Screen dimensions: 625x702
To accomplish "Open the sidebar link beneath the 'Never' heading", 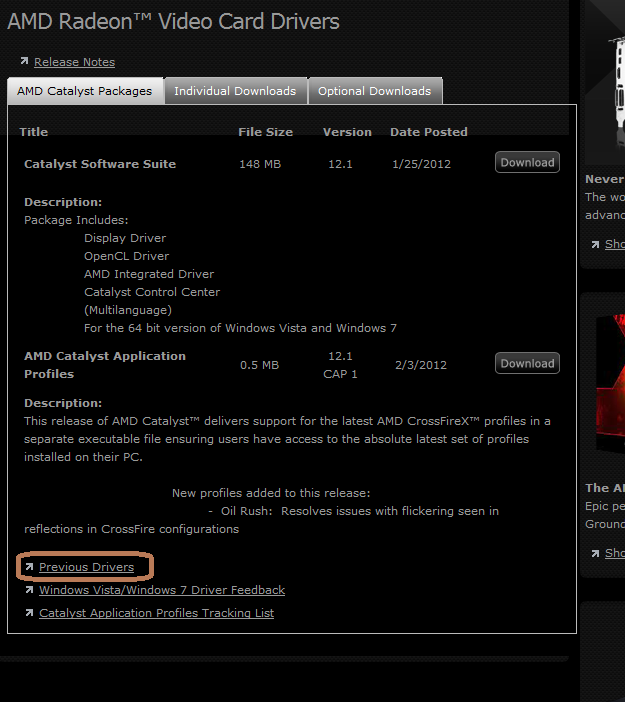I will coord(615,244).
